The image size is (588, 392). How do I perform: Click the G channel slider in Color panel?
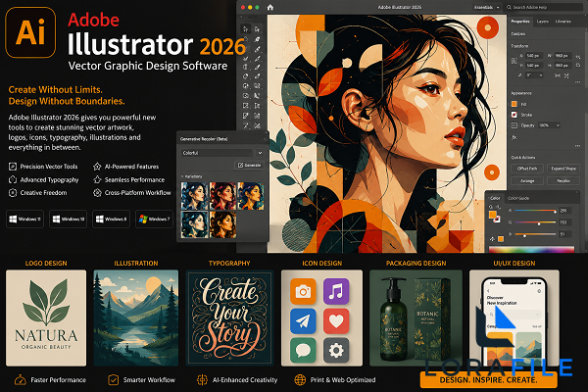[x=535, y=222]
